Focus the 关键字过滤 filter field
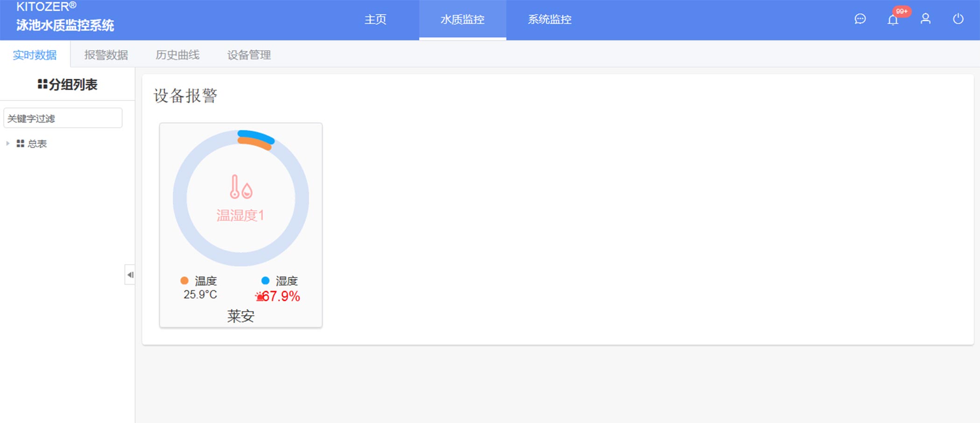The width and height of the screenshot is (980, 423). point(63,118)
